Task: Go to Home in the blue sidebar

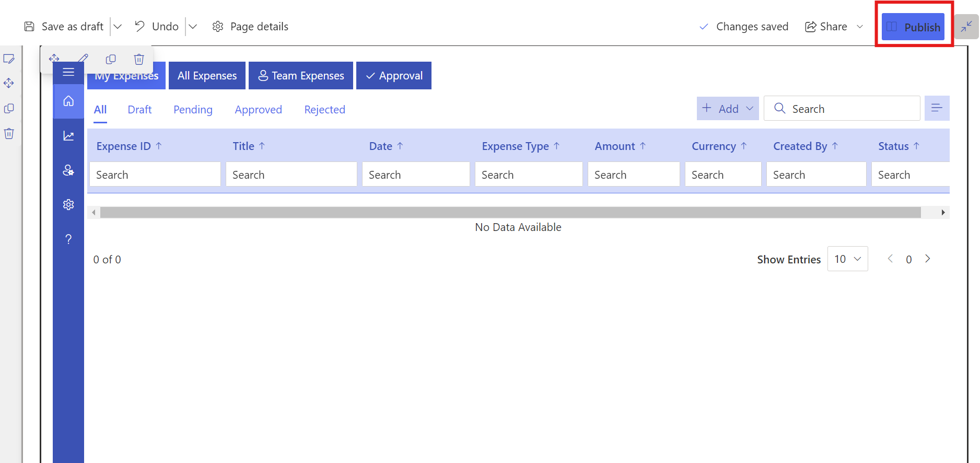Action: 68,101
